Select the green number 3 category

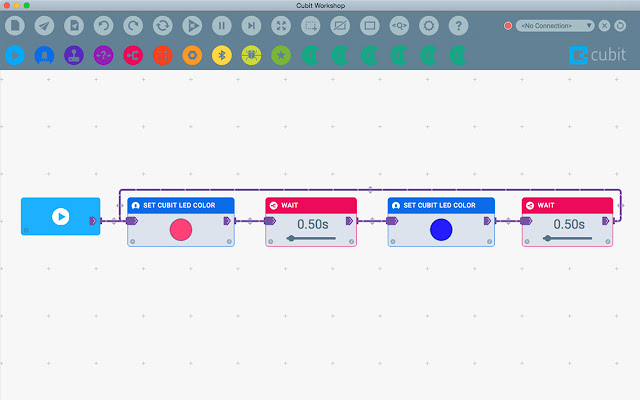[x=370, y=55]
